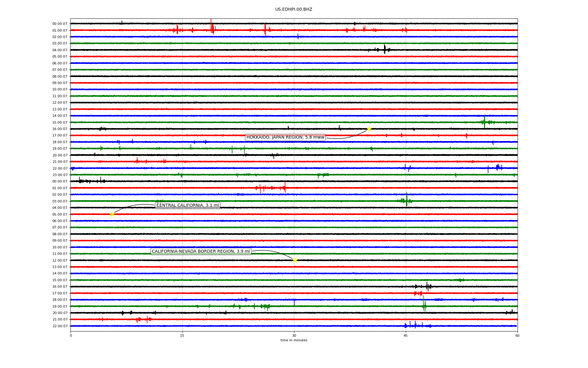Screen dimensions: 588x368
Task: Click the 45 minute x-axis tick label
Action: 406,335
